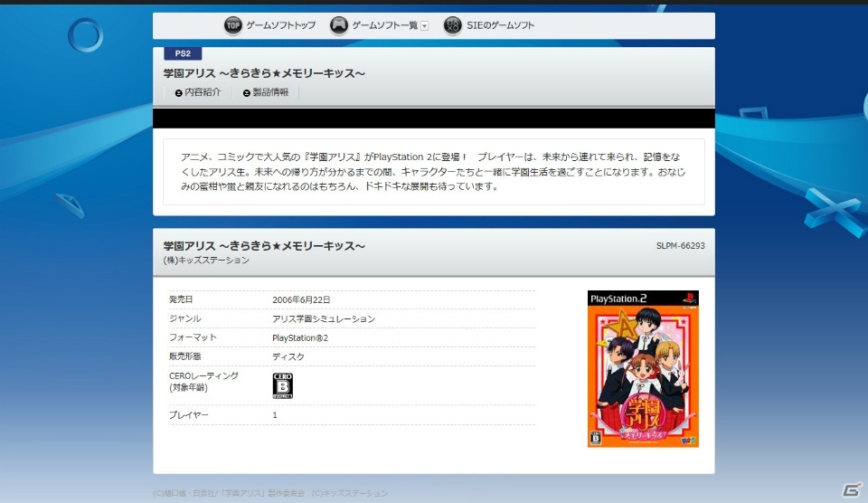Click the small CERO mark on cover art
The image size is (868, 503).
(596, 437)
